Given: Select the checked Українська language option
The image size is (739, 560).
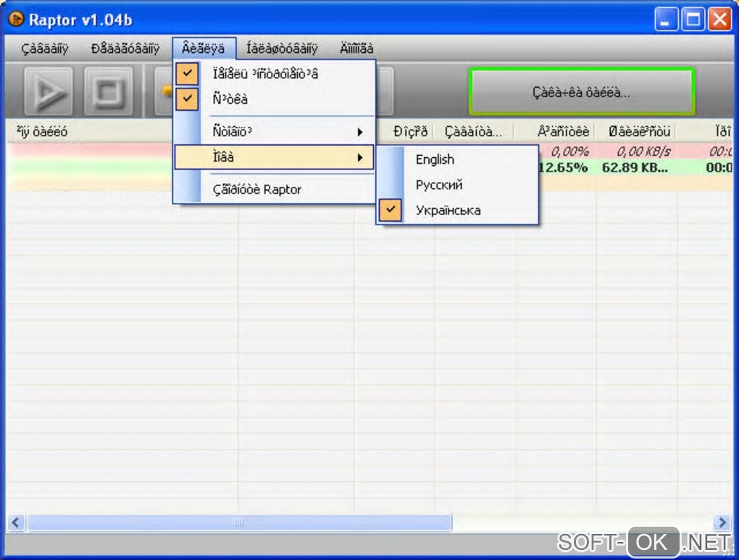Looking at the screenshot, I should click(457, 210).
